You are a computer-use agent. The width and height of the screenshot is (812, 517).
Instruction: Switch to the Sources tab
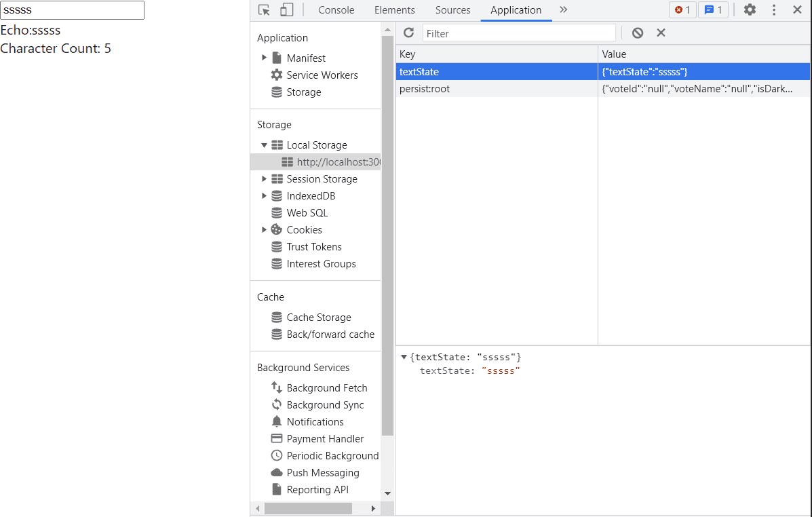452,10
